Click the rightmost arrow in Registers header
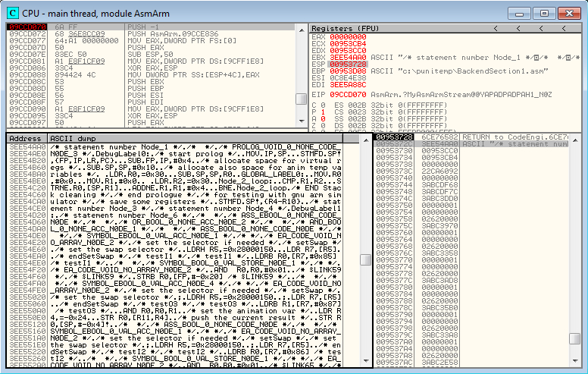 click(x=564, y=29)
